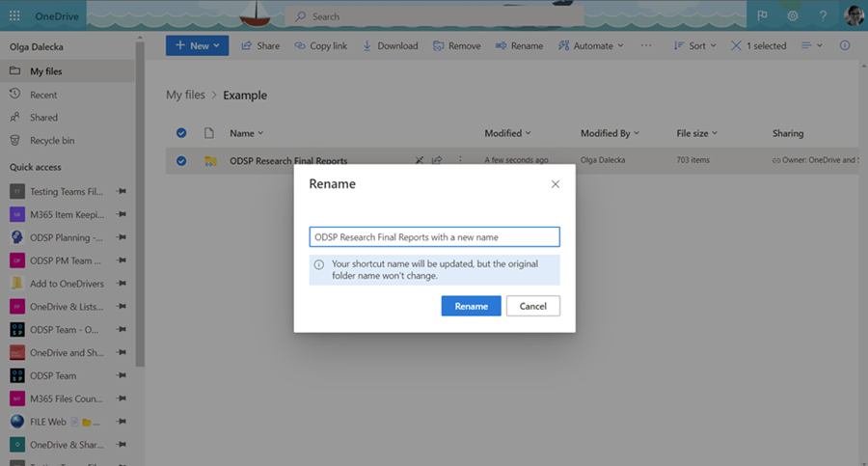Confirm with the blue Rename button
This screenshot has width=868, height=466.
[471, 306]
